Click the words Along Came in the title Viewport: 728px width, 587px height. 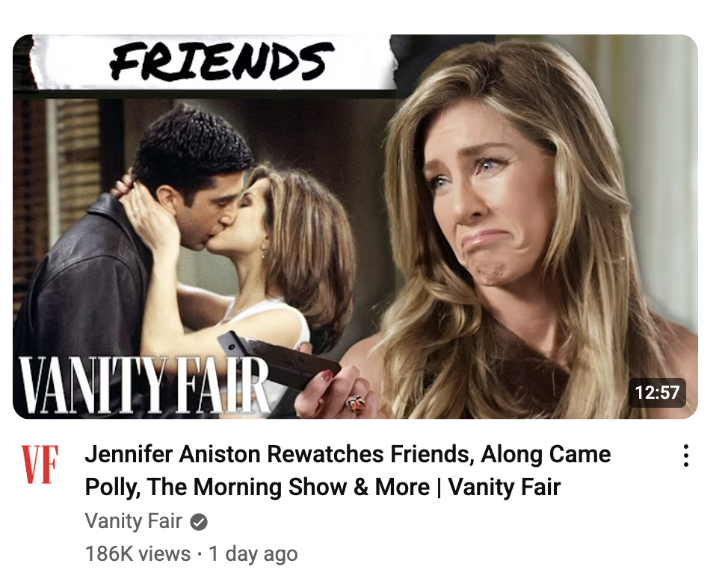click(546, 454)
